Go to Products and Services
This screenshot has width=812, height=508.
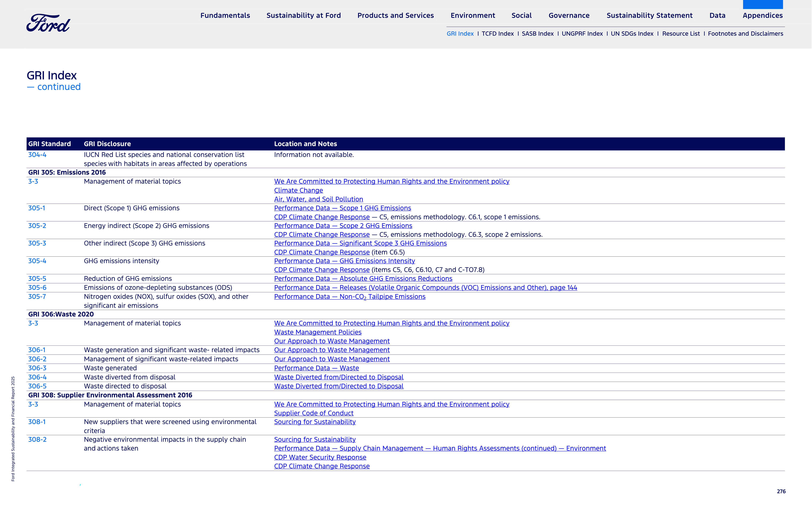(395, 15)
